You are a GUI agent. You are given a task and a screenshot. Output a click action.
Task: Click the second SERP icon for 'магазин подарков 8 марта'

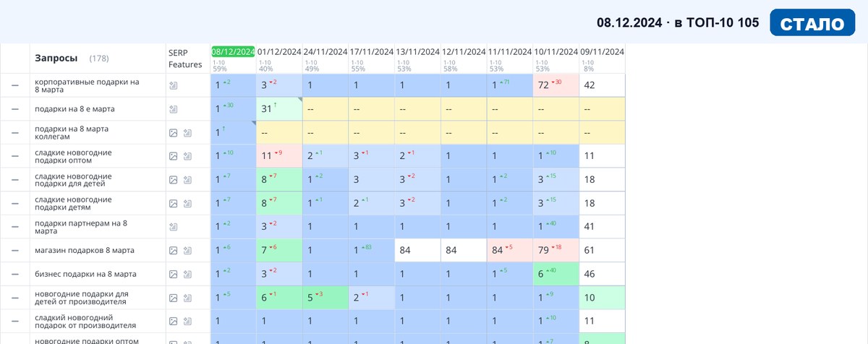click(187, 251)
